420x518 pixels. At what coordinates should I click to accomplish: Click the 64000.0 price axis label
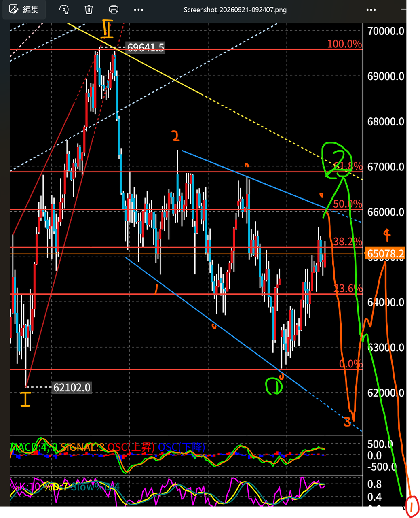pos(386,302)
